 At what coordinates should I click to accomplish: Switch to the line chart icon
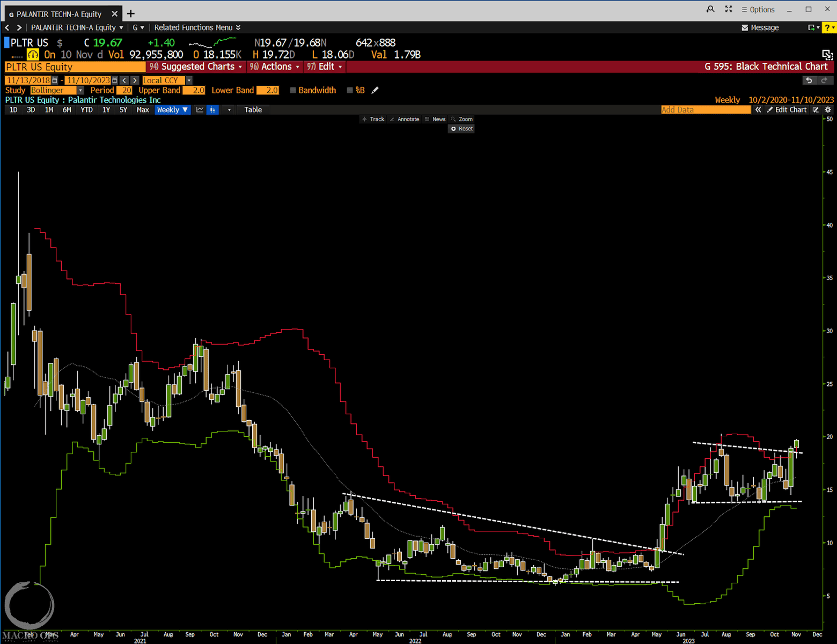coord(200,109)
